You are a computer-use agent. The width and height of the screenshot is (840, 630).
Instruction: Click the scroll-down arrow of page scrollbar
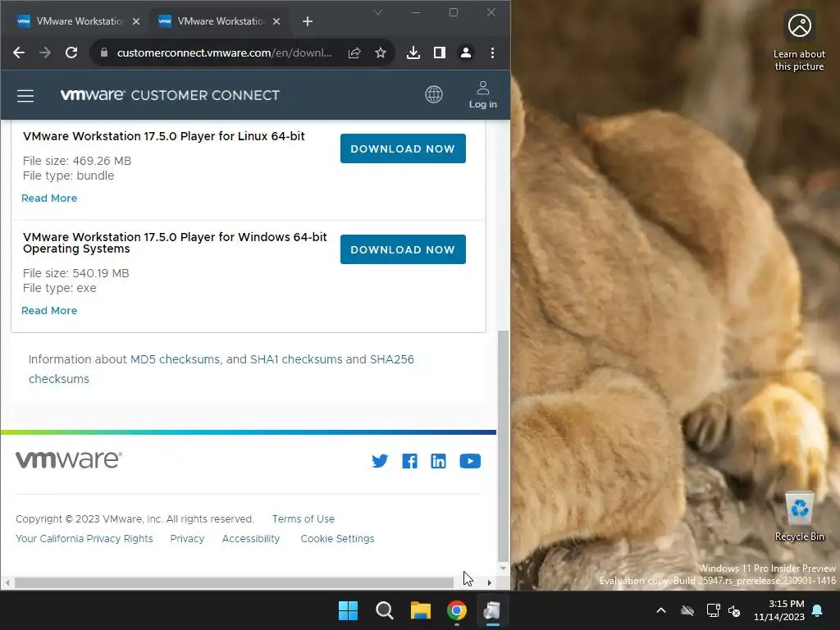[503, 568]
